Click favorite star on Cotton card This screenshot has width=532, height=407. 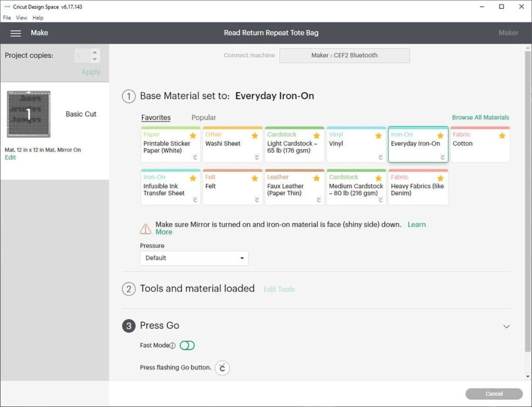coord(502,136)
